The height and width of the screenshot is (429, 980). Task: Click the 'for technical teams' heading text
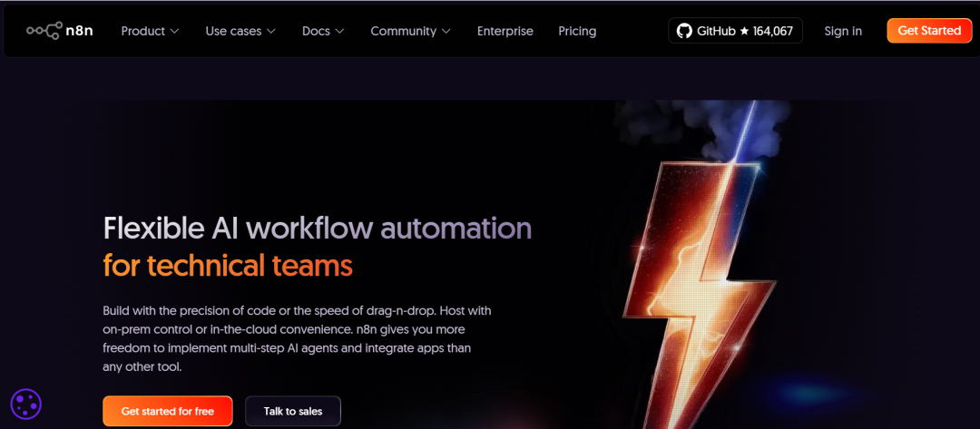tap(228, 266)
